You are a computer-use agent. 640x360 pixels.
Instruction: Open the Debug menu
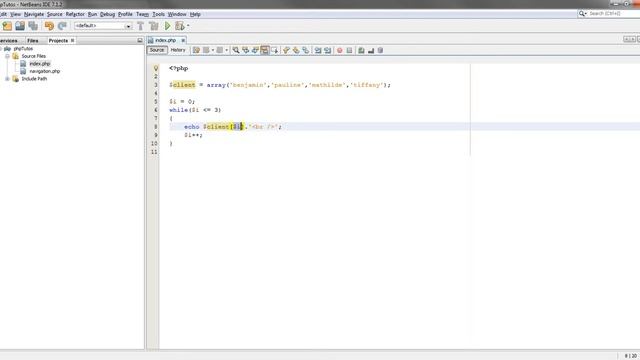107,14
